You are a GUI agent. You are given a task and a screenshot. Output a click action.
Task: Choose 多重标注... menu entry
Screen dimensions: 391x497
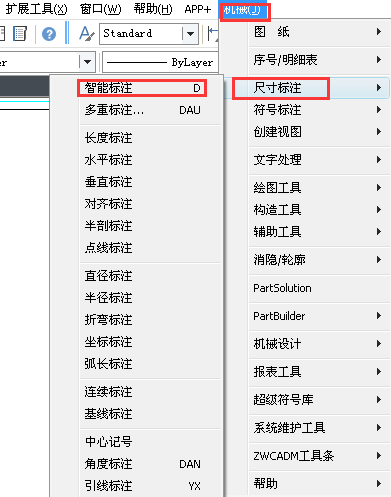(142, 110)
